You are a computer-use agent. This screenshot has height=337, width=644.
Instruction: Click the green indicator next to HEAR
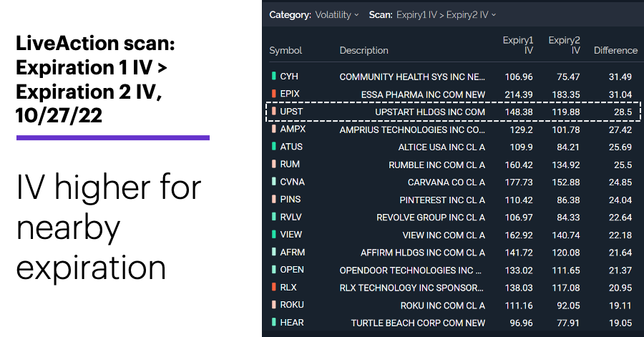click(x=273, y=322)
